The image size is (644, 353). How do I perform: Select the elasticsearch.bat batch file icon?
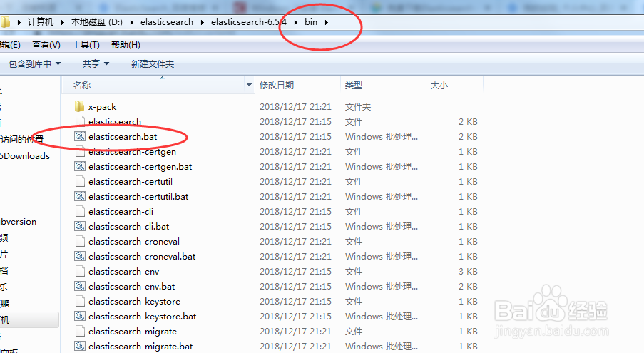[80, 137]
